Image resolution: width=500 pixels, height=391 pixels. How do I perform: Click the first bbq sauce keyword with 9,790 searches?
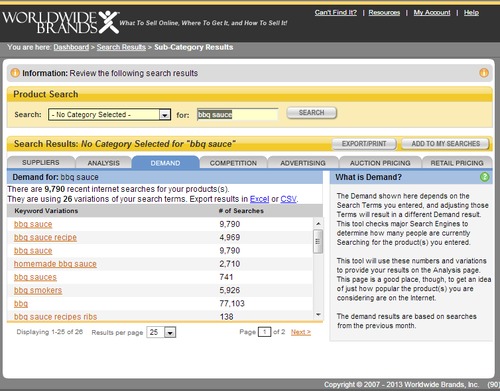click(x=33, y=224)
